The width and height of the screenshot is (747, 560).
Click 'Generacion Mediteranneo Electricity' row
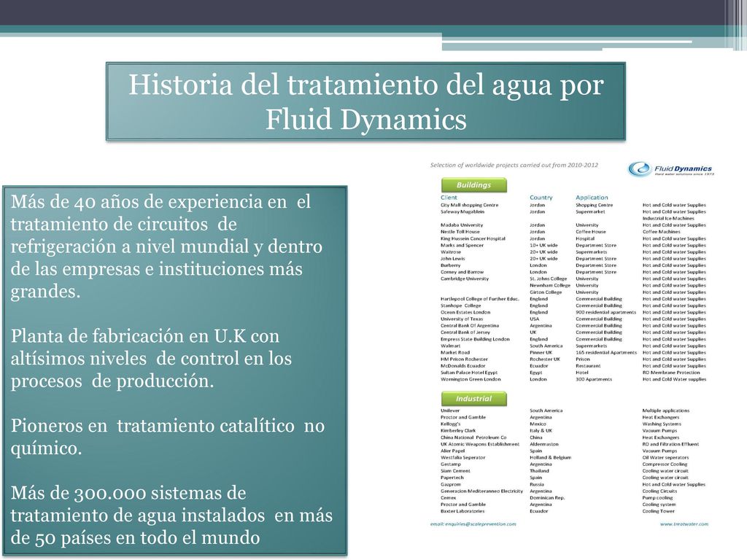pyautogui.click(x=481, y=491)
